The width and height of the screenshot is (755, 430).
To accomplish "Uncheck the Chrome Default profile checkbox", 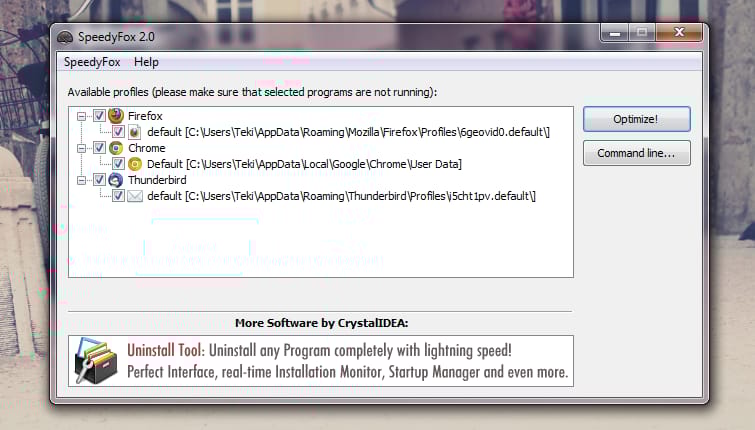I will [x=118, y=164].
